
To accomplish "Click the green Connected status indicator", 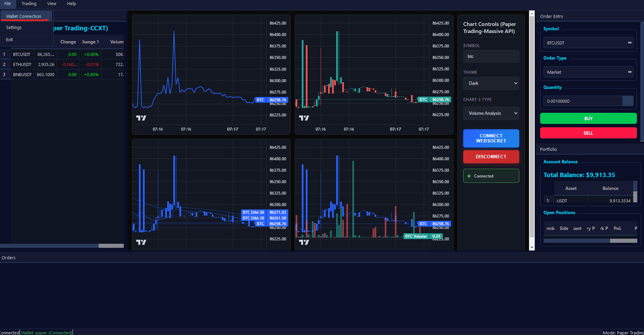I will [491, 176].
